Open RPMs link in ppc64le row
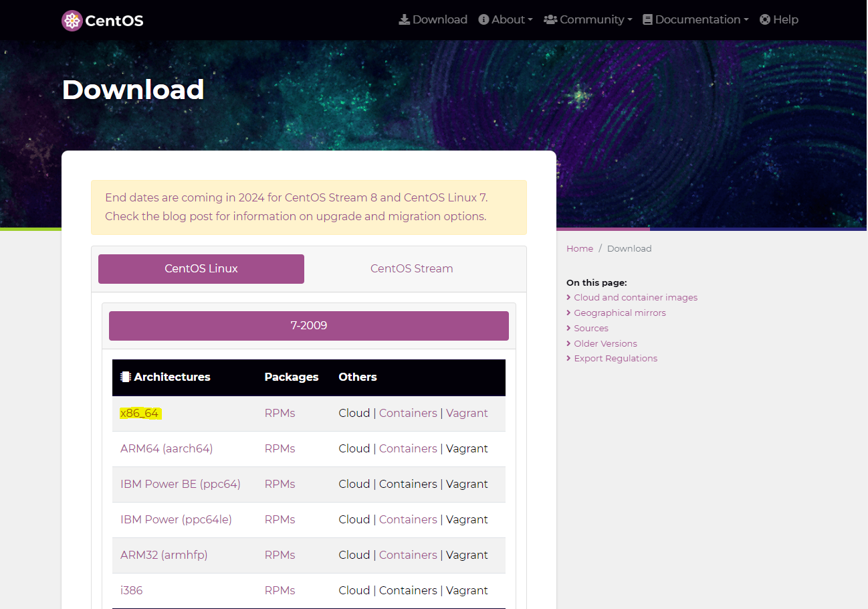Screen dimensions: 868x609 pyautogui.click(x=280, y=519)
